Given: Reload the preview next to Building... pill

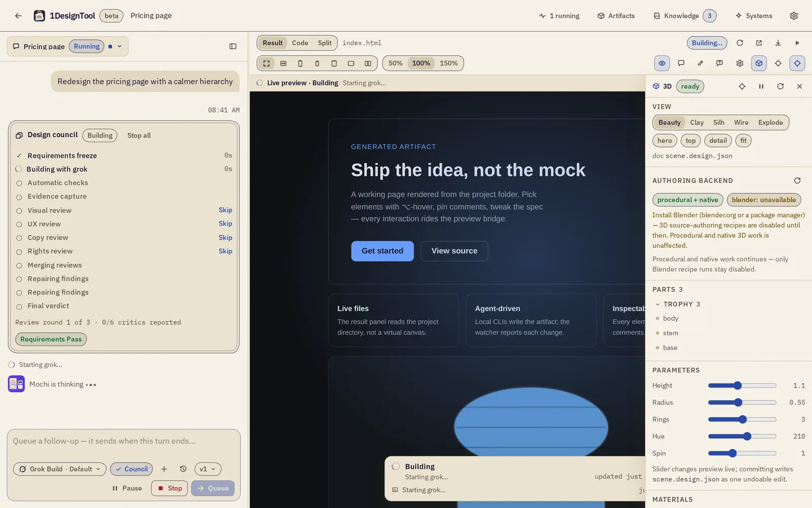Looking at the screenshot, I should point(739,43).
